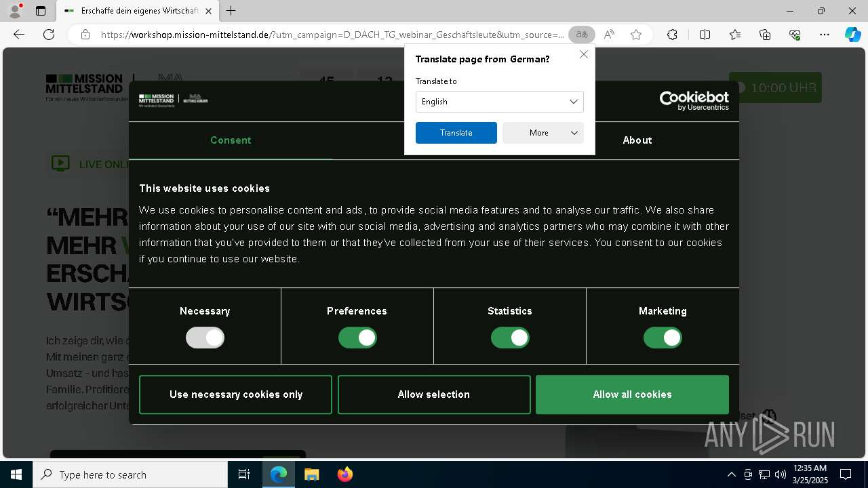Image resolution: width=868 pixels, height=488 pixels.
Task: Click the translate icon in address bar
Action: [x=582, y=35]
